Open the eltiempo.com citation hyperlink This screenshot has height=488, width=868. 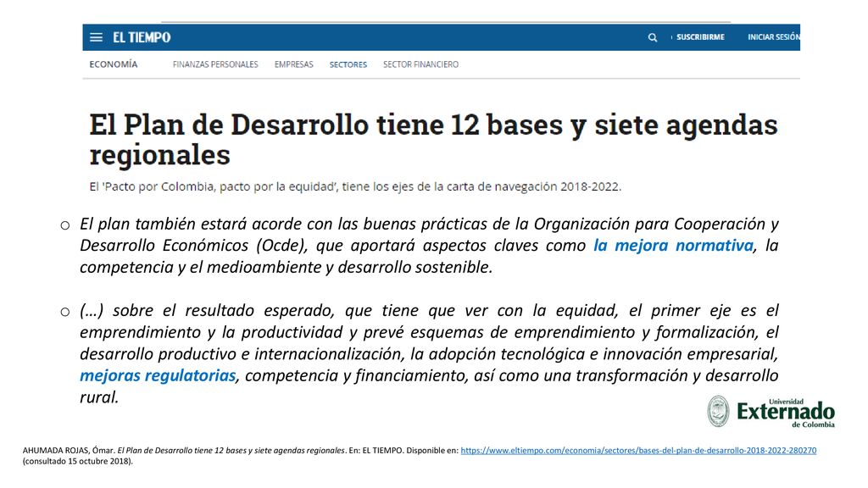[x=638, y=451]
